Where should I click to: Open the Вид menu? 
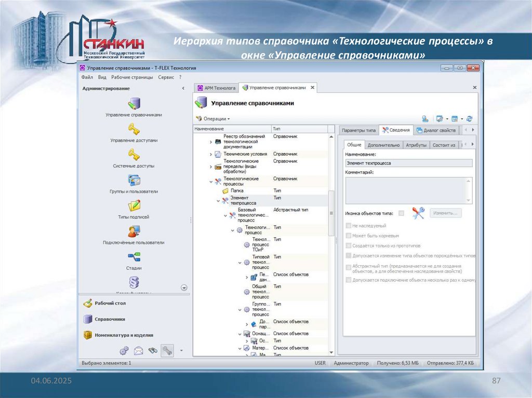tap(102, 77)
